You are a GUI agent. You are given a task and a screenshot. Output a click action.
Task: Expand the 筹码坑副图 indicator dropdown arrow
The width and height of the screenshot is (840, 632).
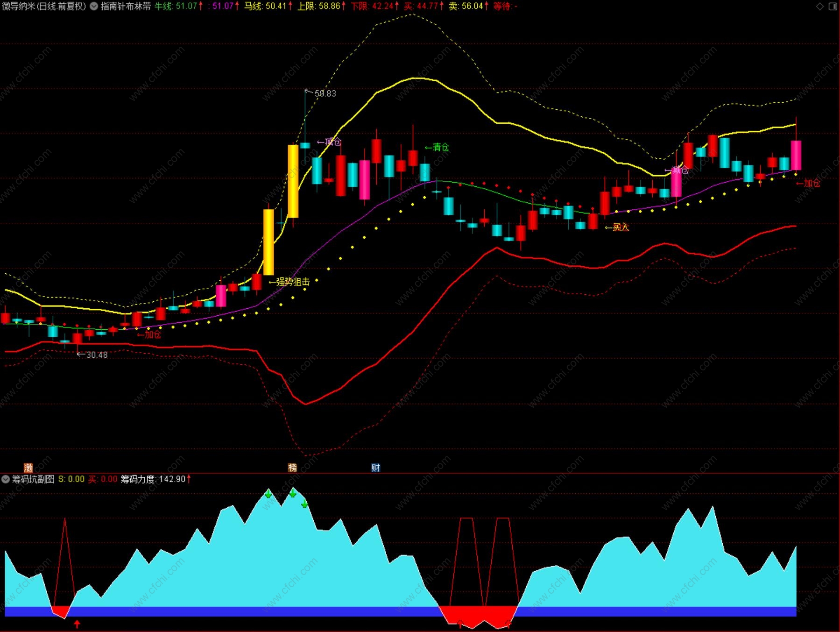(6, 479)
